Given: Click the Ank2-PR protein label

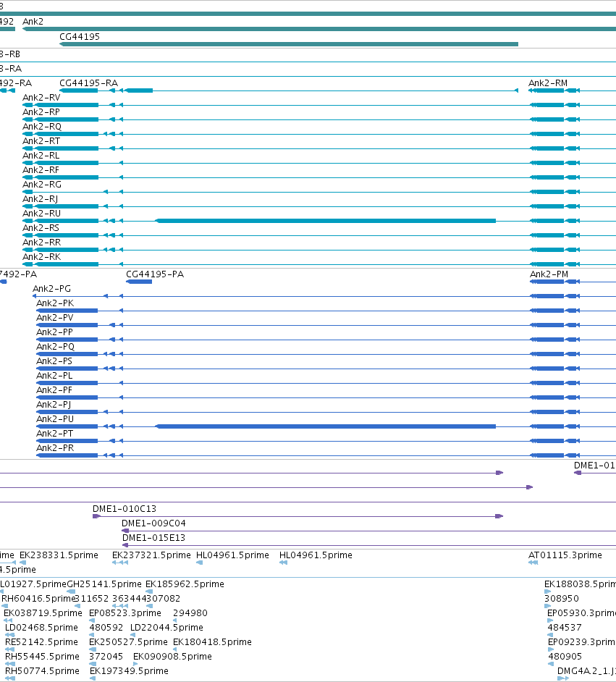Looking at the screenshot, I should 55,447.
